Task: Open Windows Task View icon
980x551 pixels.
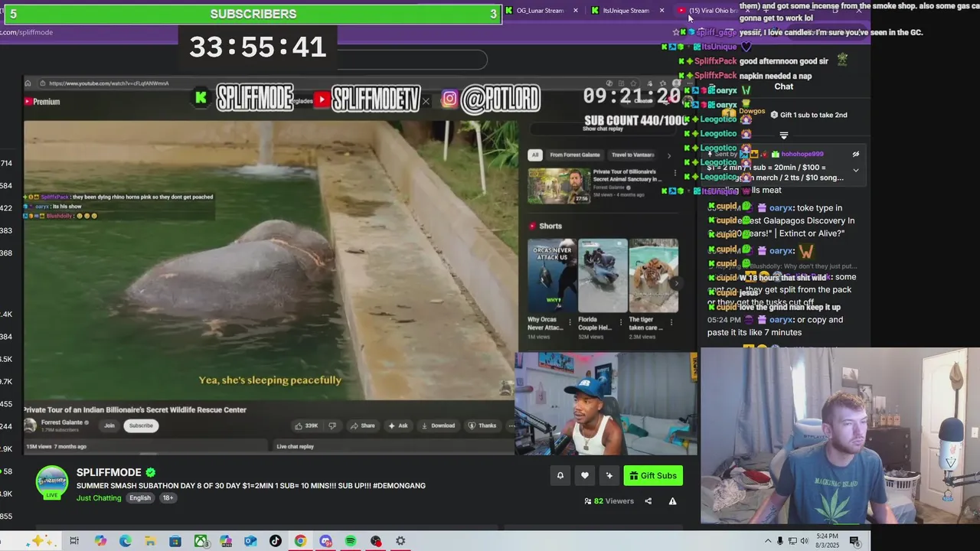Action: click(x=74, y=541)
